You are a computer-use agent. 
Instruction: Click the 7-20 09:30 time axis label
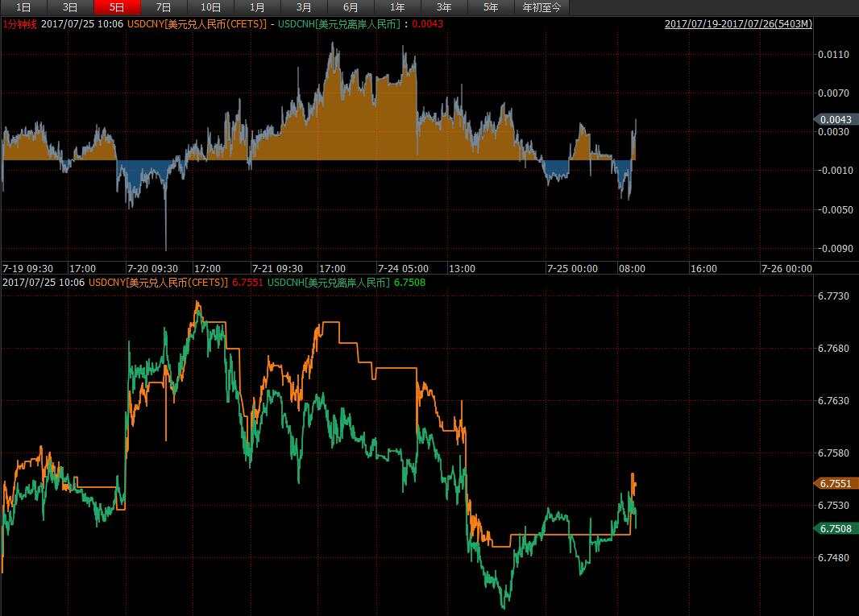(152, 269)
